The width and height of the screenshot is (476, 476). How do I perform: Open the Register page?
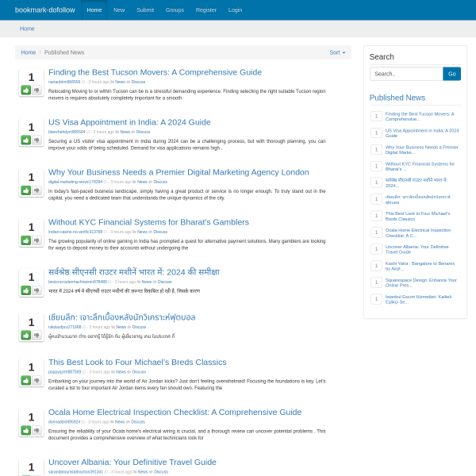coord(205,10)
